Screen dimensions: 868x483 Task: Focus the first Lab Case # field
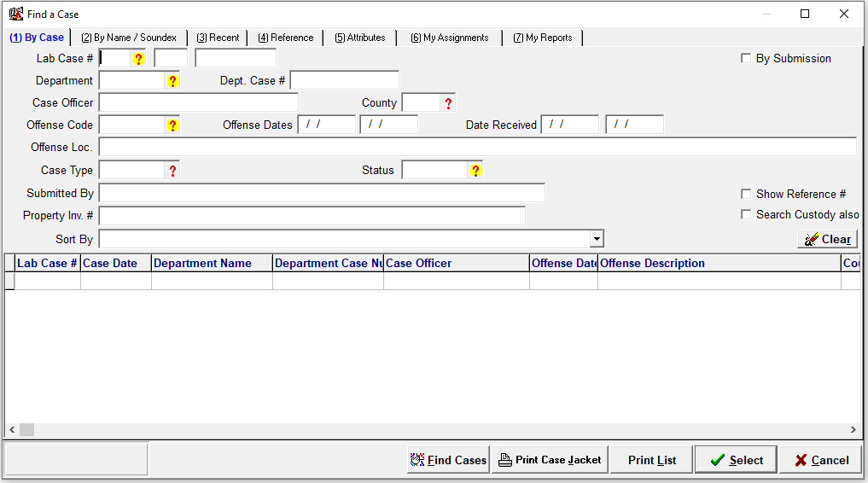pyautogui.click(x=115, y=58)
